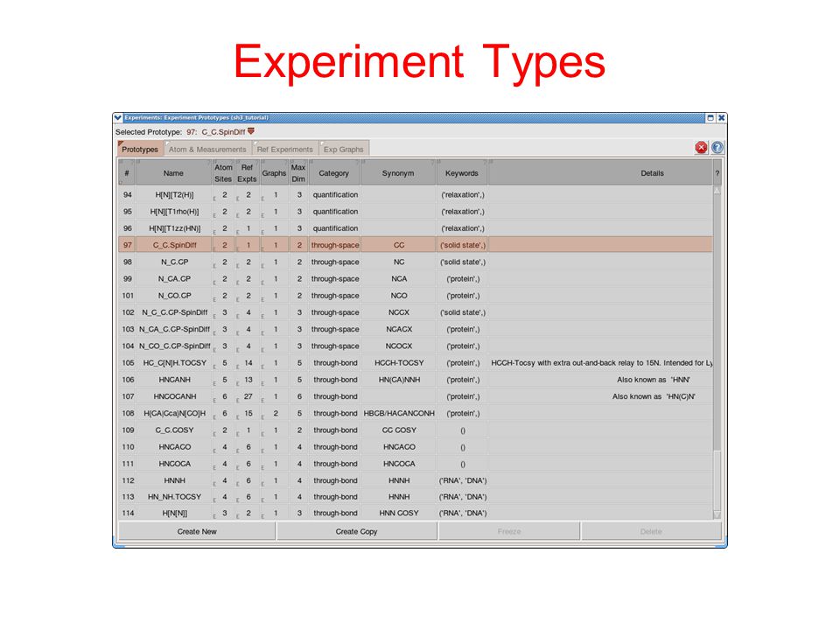Select the HN_NH.TOCSY prototype
Image resolution: width=840 pixels, height=630 pixels.
click(174, 497)
